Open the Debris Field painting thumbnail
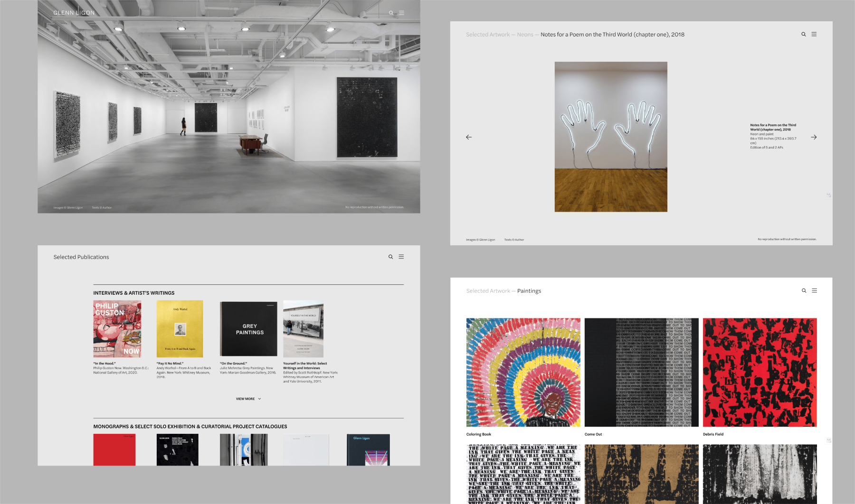855x504 pixels. coord(760,372)
